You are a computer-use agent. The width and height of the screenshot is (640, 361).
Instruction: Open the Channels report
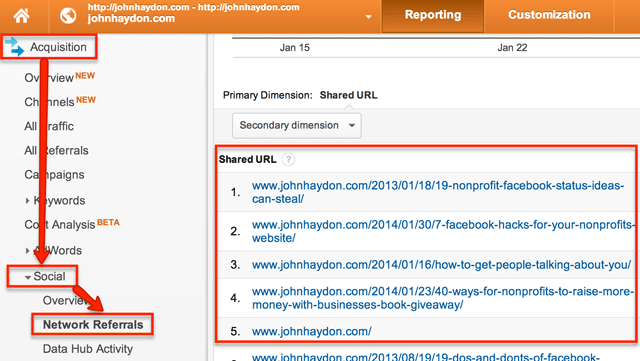49,102
